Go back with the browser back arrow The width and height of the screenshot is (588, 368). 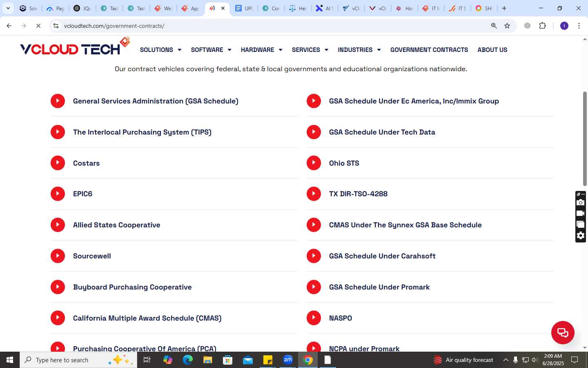[x=9, y=26]
